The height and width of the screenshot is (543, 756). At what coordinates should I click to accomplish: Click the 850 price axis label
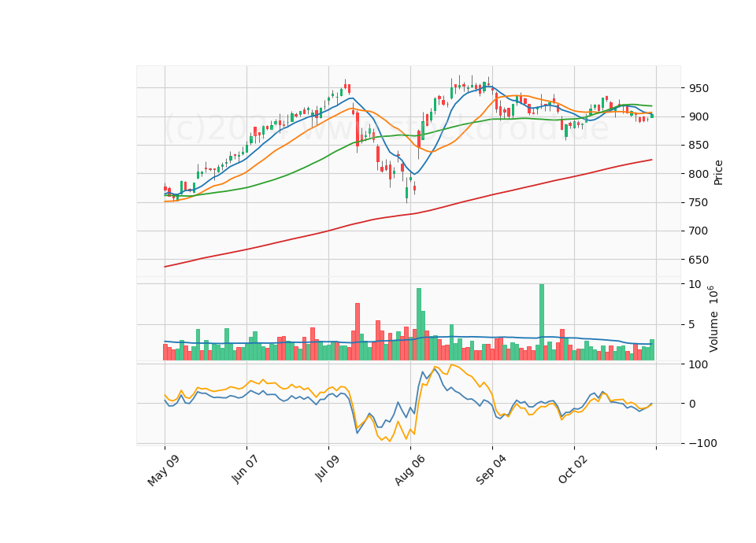click(x=699, y=145)
